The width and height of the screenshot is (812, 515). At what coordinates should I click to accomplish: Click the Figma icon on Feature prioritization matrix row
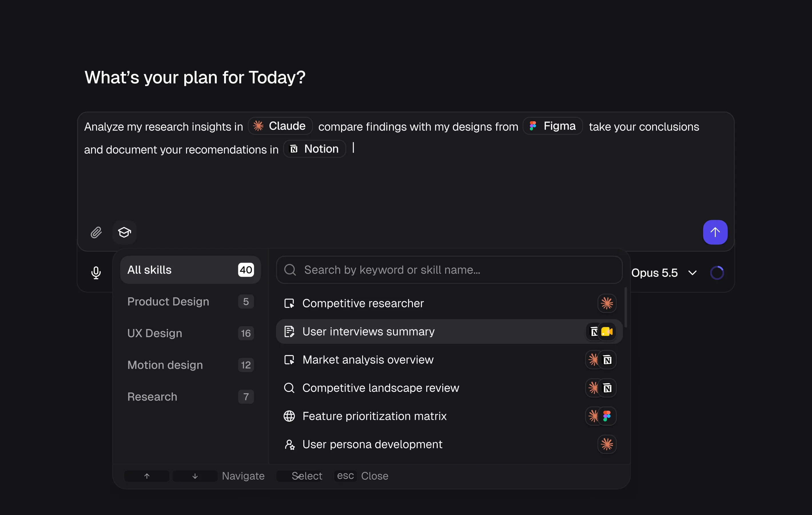point(607,416)
